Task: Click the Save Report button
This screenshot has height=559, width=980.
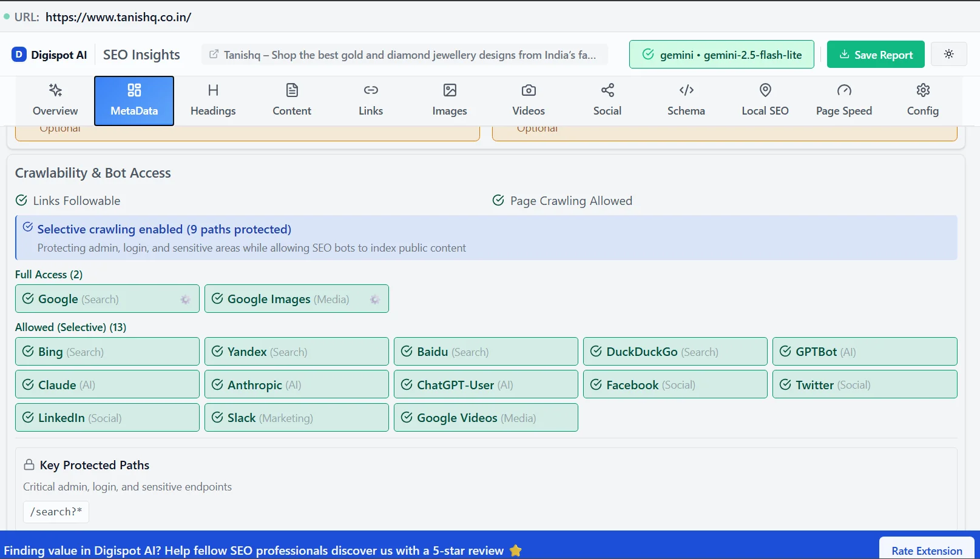Action: coord(875,54)
